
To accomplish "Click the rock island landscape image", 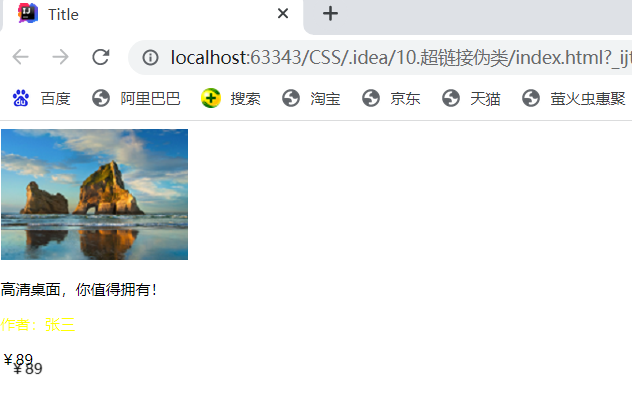I will tap(94, 194).
